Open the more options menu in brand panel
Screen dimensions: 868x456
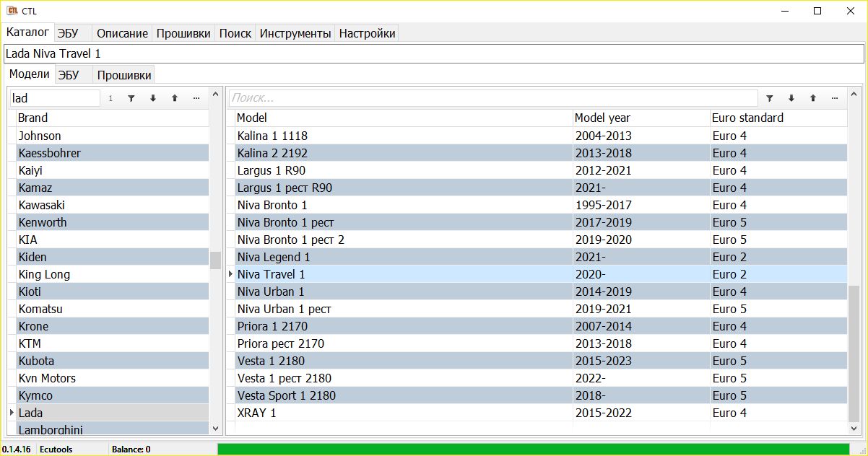tap(196, 98)
